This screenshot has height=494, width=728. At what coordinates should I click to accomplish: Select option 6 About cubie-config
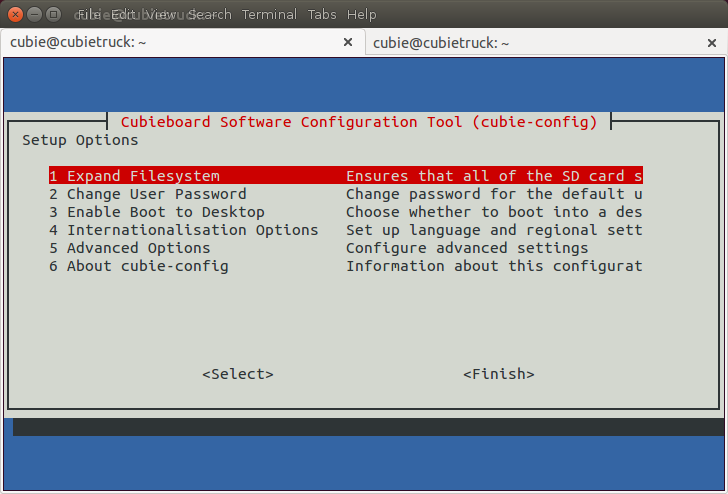coord(346,266)
